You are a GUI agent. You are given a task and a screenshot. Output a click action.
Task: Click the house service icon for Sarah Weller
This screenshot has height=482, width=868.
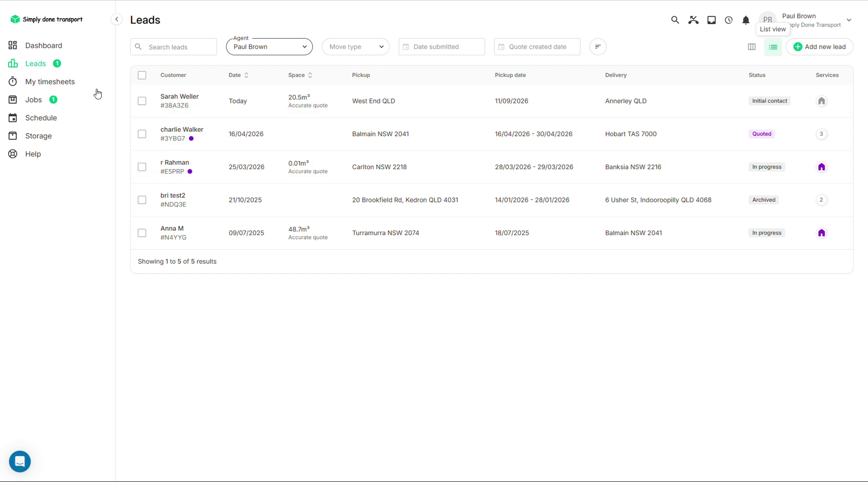(x=821, y=101)
